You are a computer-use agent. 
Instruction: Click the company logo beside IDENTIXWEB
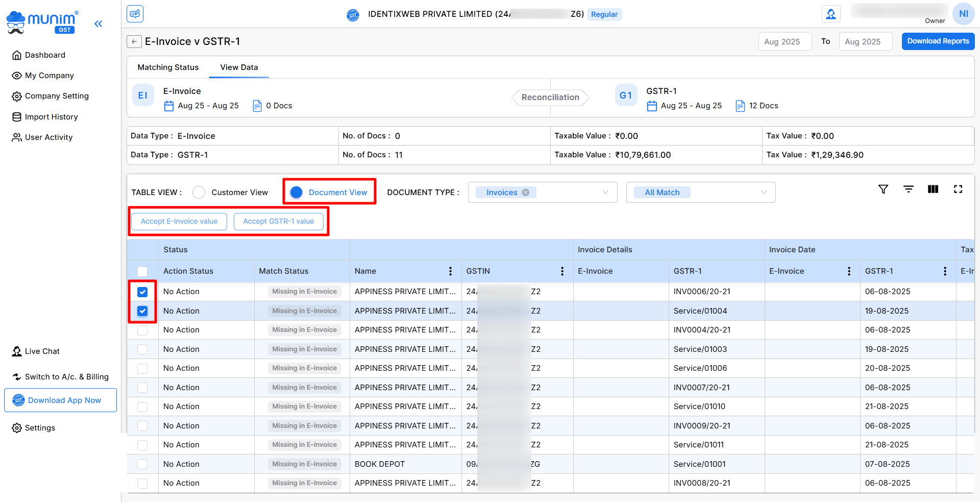pos(353,15)
